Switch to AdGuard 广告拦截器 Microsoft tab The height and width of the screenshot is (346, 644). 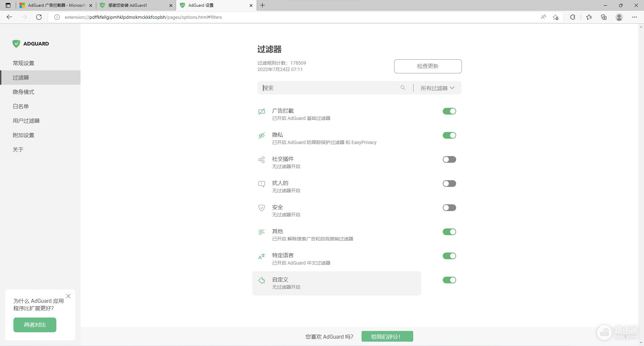[x=56, y=5]
